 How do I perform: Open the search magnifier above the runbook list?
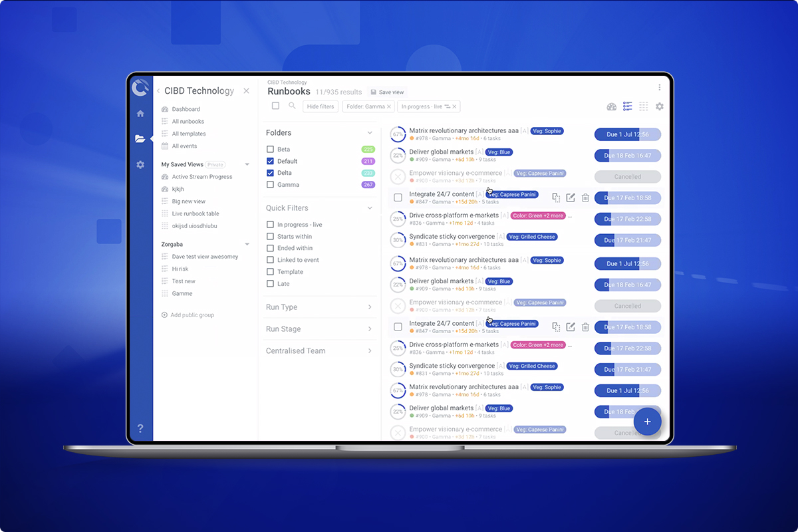pyautogui.click(x=291, y=106)
